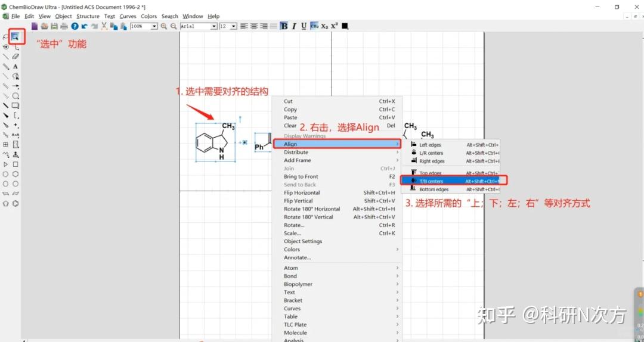This screenshot has height=342, width=644.
Task: Choose Flip Horizontal in context menu
Action: (x=337, y=193)
